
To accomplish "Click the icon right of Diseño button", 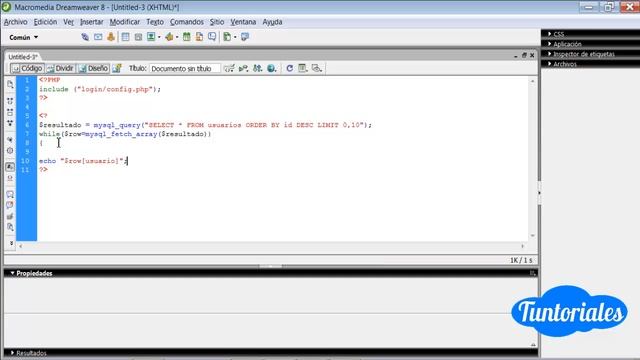I will [x=117, y=69].
